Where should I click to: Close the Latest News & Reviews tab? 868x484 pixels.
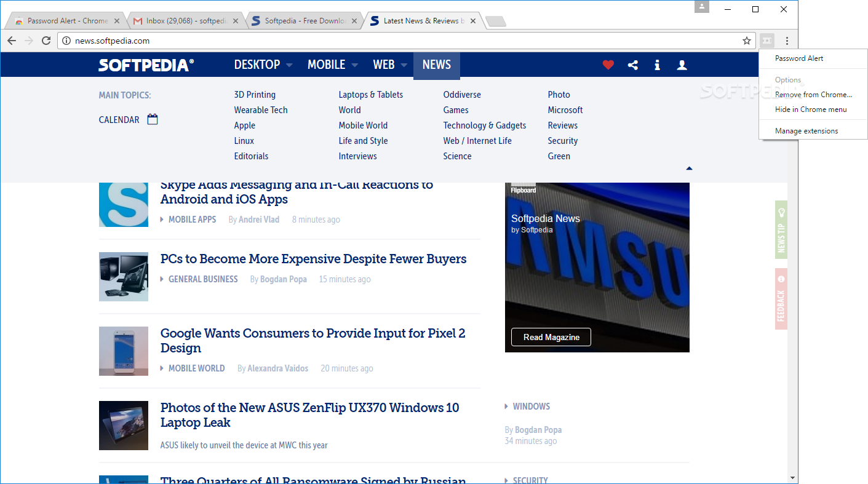pyautogui.click(x=472, y=21)
